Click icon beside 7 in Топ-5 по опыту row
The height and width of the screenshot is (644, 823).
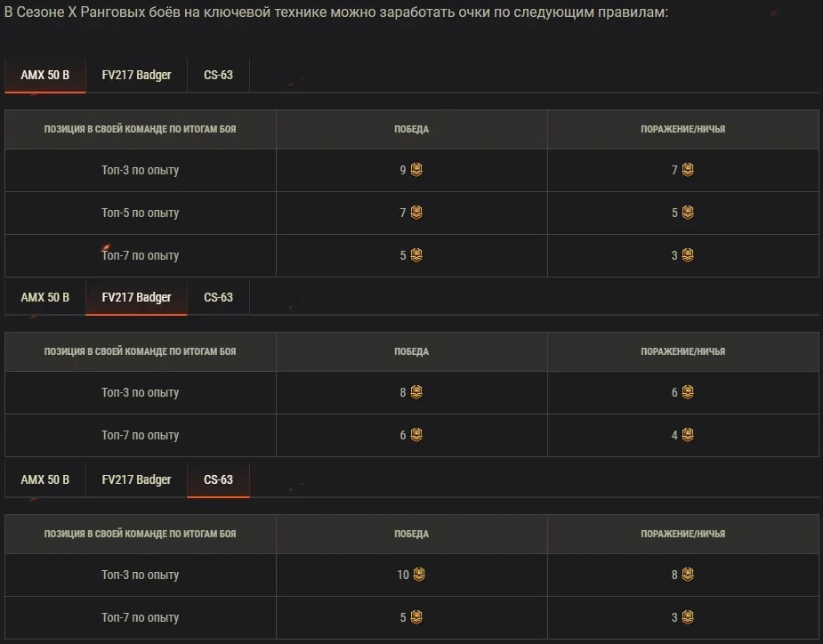pos(416,213)
